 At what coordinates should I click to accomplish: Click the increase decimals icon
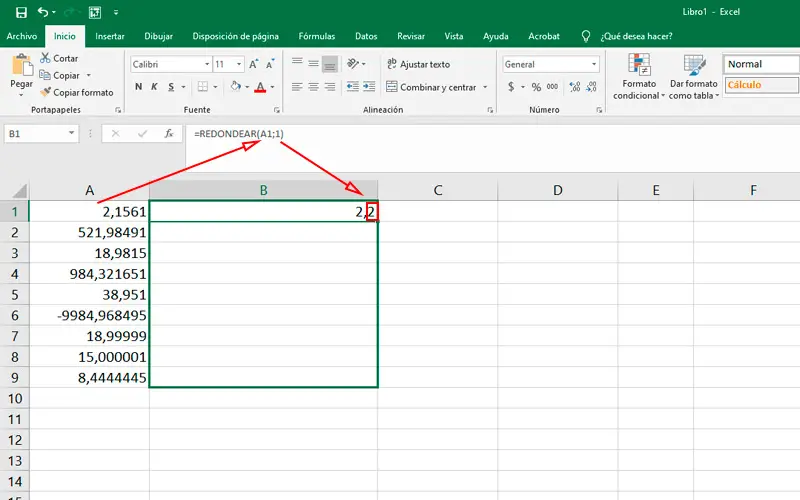575,87
